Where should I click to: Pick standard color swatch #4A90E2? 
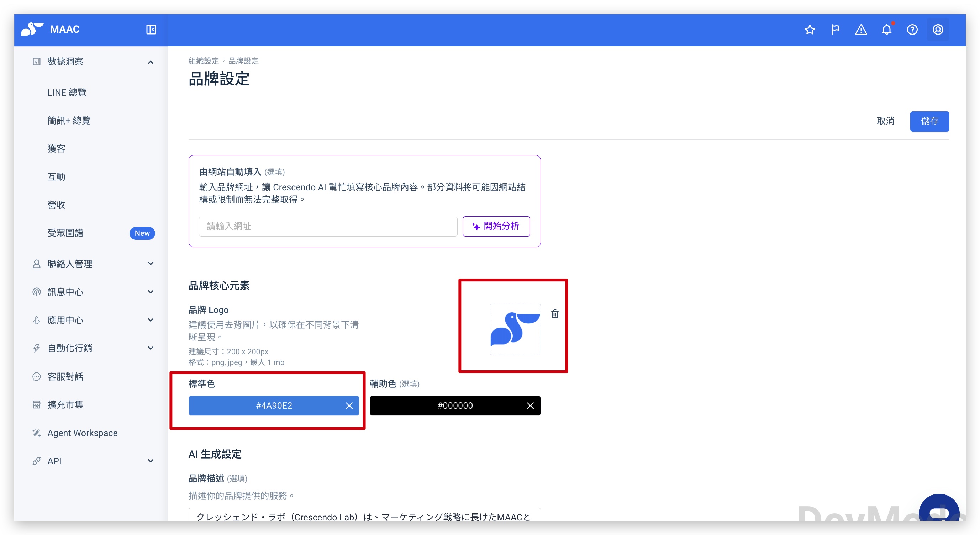pos(274,406)
